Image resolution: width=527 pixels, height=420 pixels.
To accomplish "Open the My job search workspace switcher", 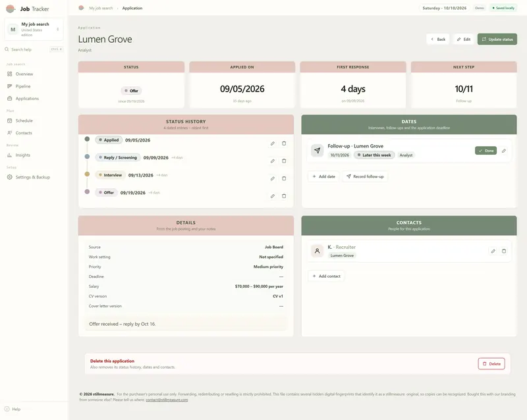I will tap(34, 30).
